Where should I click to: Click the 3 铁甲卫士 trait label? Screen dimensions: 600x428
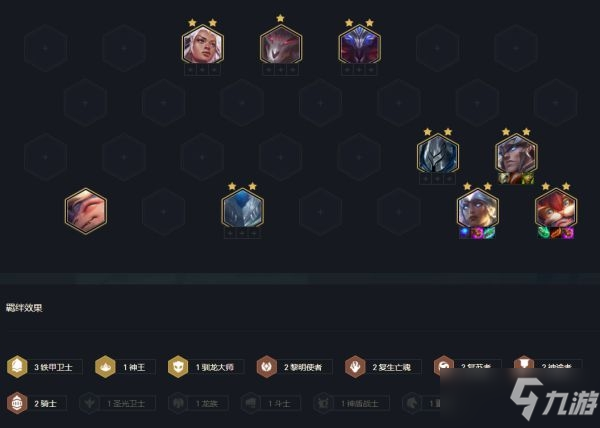coord(54,367)
